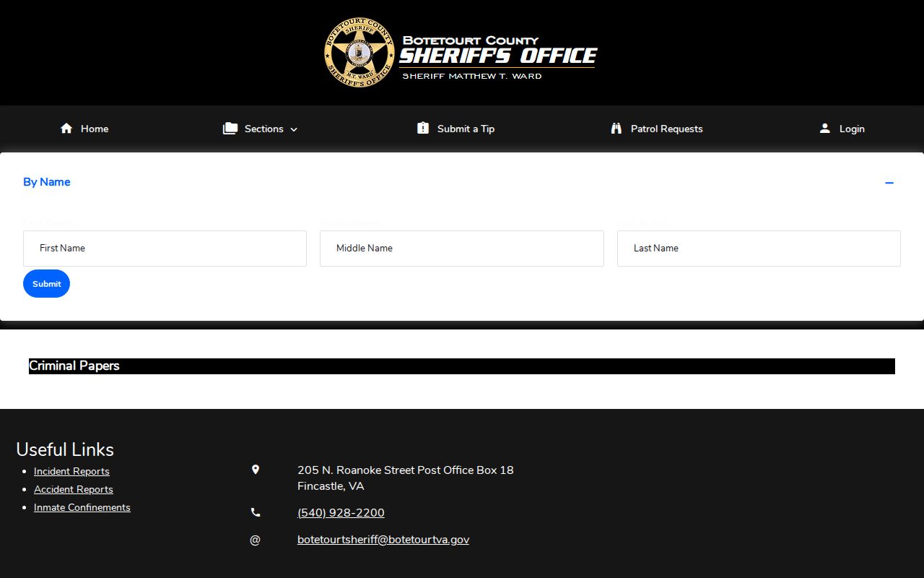Email botetourtsheriff@botetourtva.gov link
This screenshot has height=578, width=924.
[x=383, y=540]
